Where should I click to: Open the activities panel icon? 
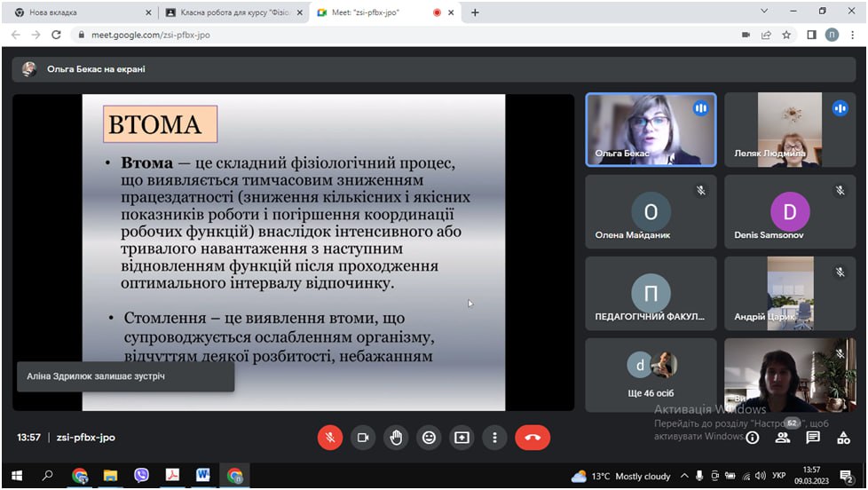[x=842, y=438]
